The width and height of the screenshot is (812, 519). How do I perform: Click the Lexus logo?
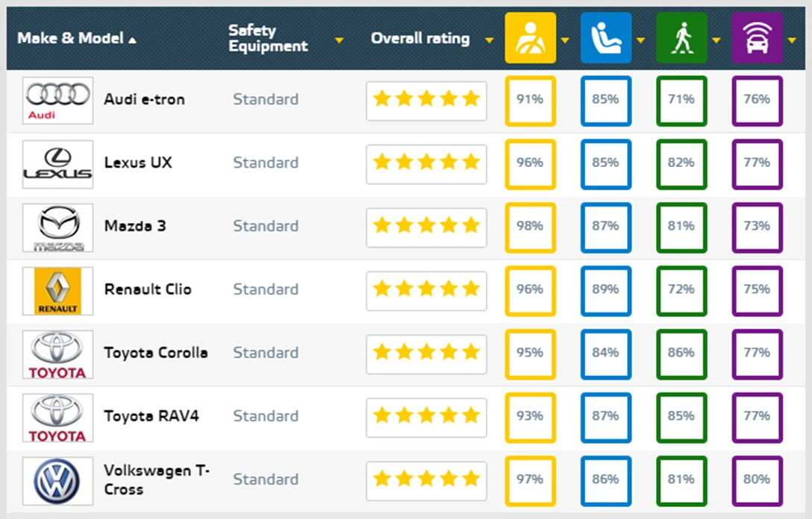tap(57, 163)
